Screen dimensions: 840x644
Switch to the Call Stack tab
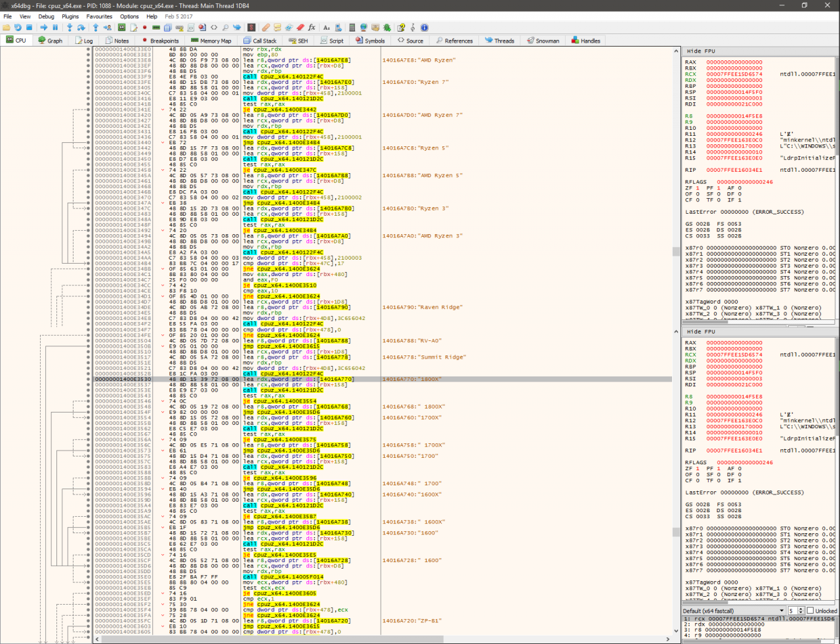[x=261, y=41]
